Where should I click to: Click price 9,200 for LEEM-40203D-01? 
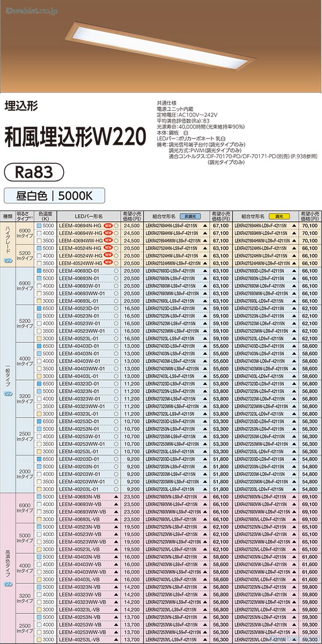133,459
